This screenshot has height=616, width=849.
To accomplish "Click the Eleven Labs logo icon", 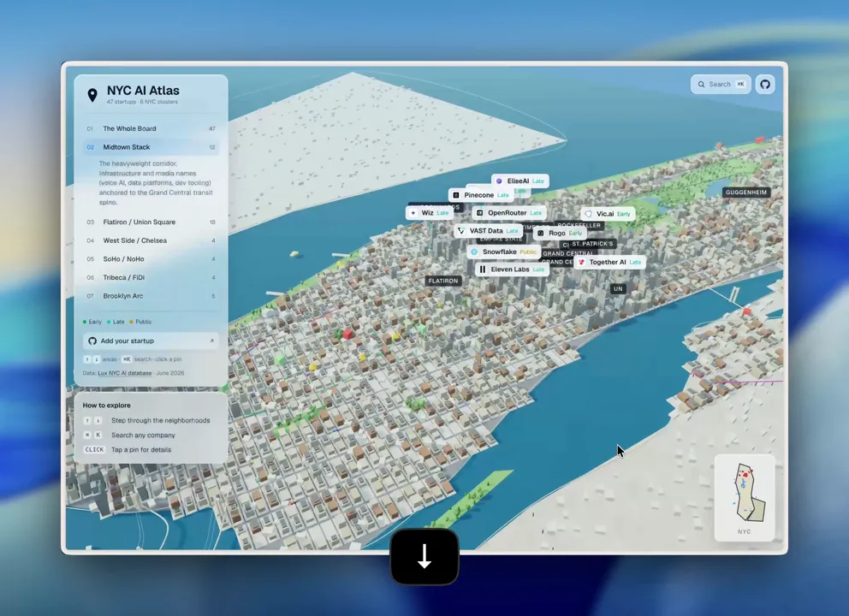I will coord(483,269).
